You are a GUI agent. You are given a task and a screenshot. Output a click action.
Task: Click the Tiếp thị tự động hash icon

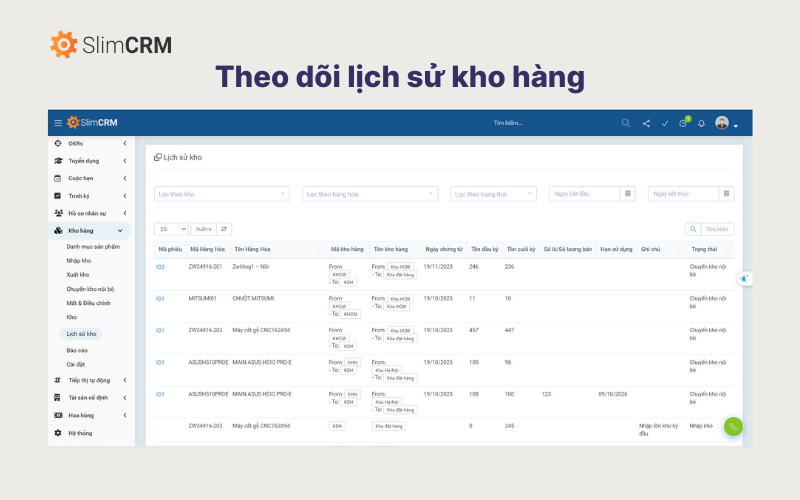(x=58, y=380)
